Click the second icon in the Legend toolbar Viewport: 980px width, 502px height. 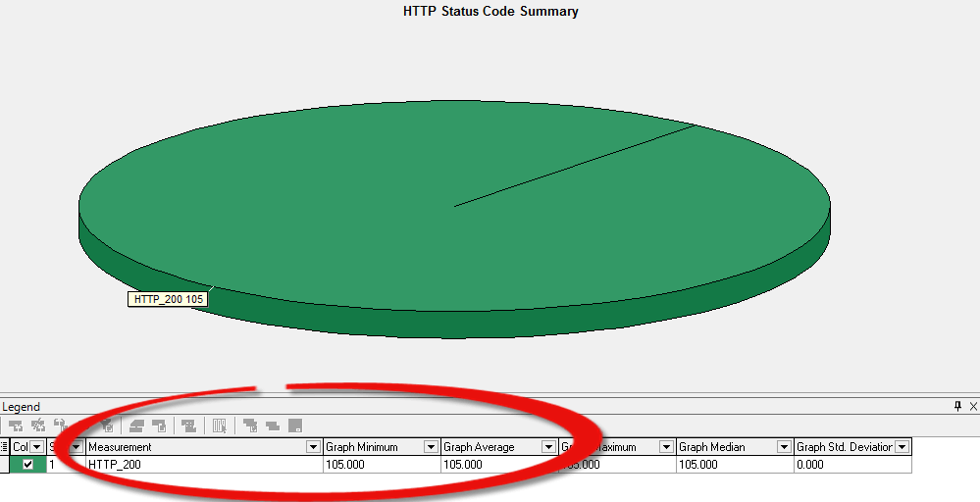38,426
